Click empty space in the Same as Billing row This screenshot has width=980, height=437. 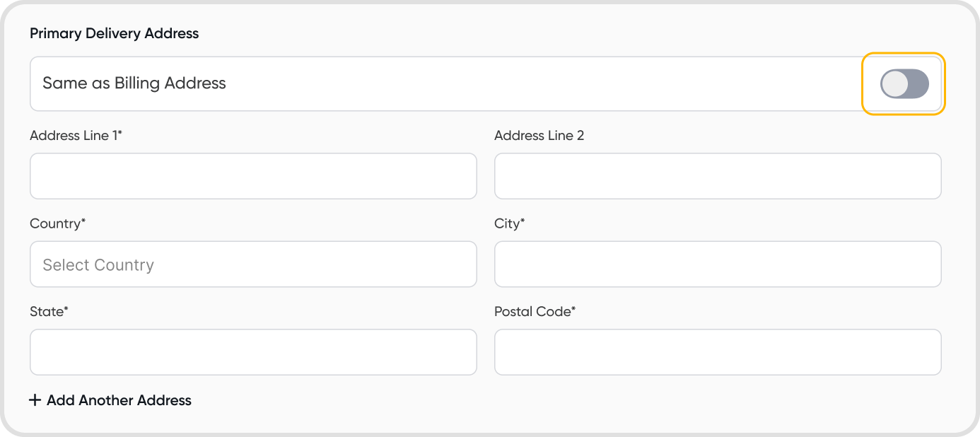537,84
